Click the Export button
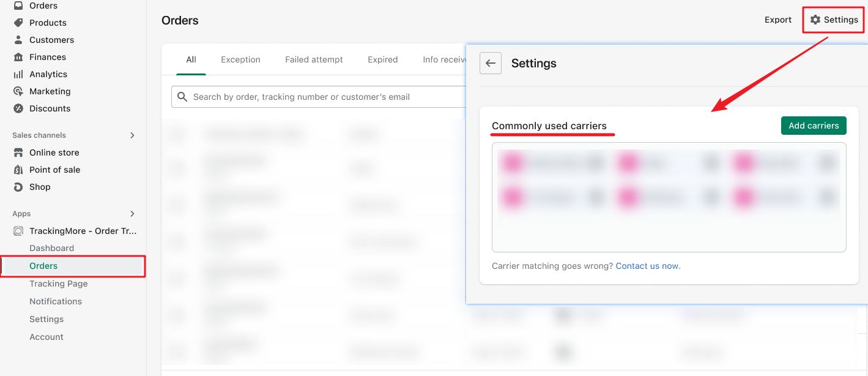This screenshot has height=376, width=868. (777, 20)
